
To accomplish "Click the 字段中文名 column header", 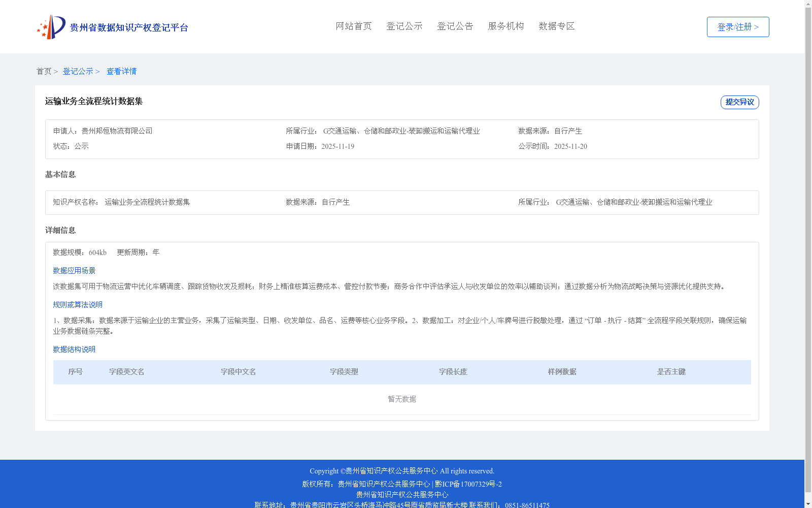I will (x=239, y=372).
